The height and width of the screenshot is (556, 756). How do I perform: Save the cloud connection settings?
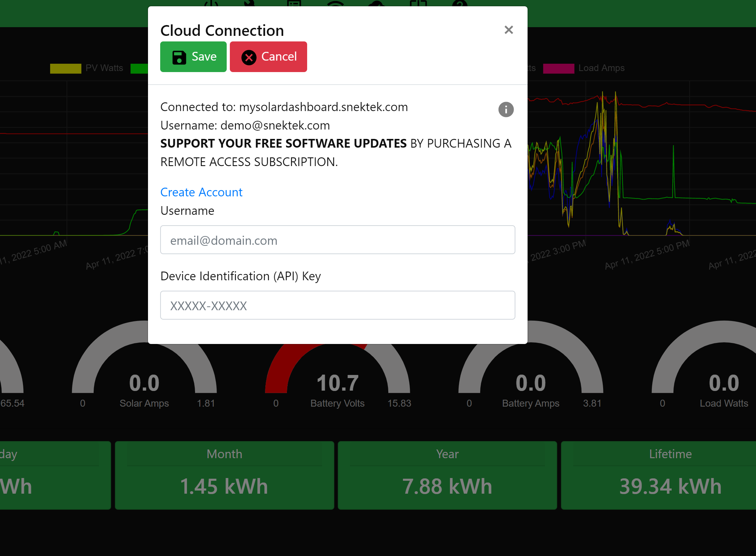tap(193, 57)
